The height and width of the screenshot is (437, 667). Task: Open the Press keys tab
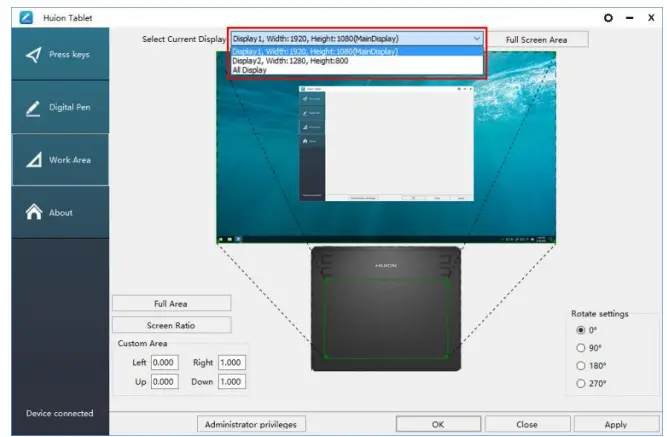click(x=60, y=54)
